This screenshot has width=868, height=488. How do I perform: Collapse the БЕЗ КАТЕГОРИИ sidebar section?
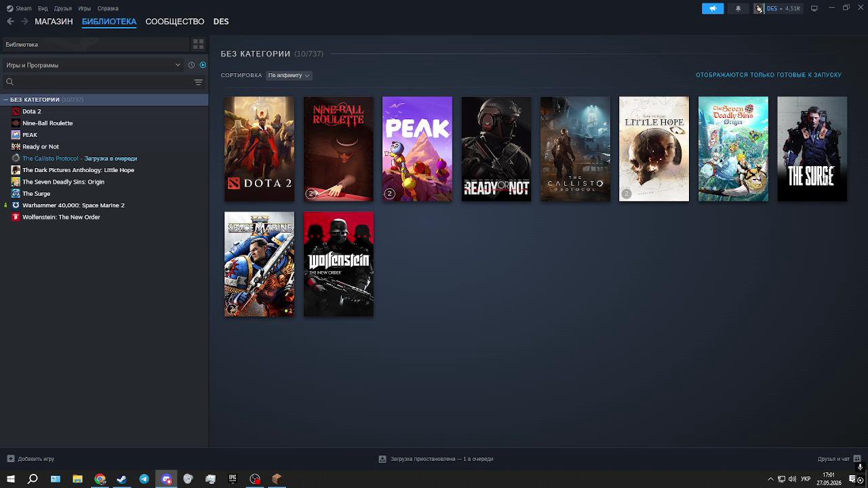5,100
